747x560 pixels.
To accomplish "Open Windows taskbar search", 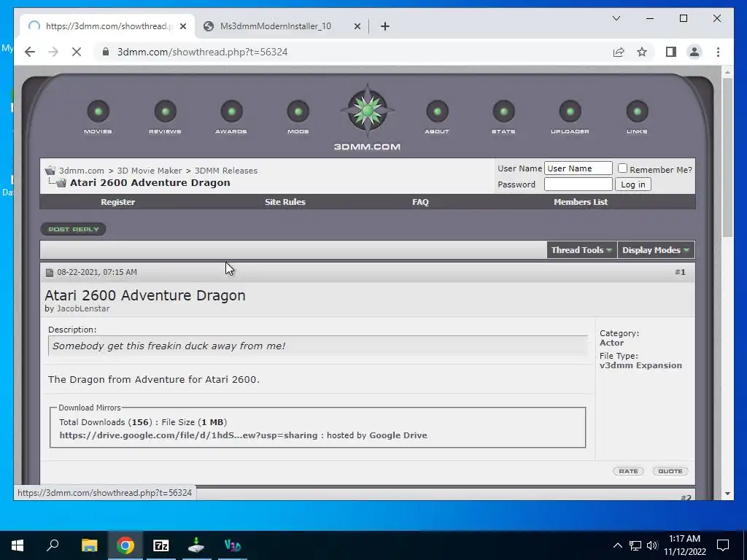I will pyautogui.click(x=53, y=545).
